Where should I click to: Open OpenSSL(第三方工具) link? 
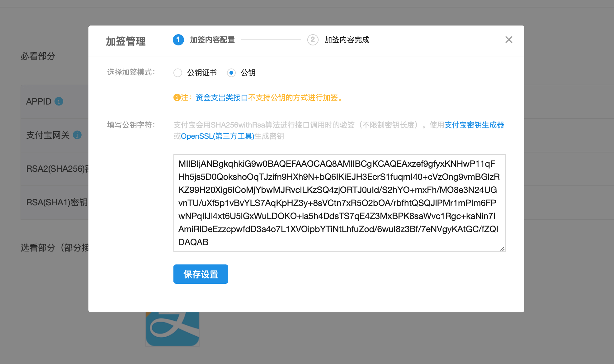click(217, 136)
